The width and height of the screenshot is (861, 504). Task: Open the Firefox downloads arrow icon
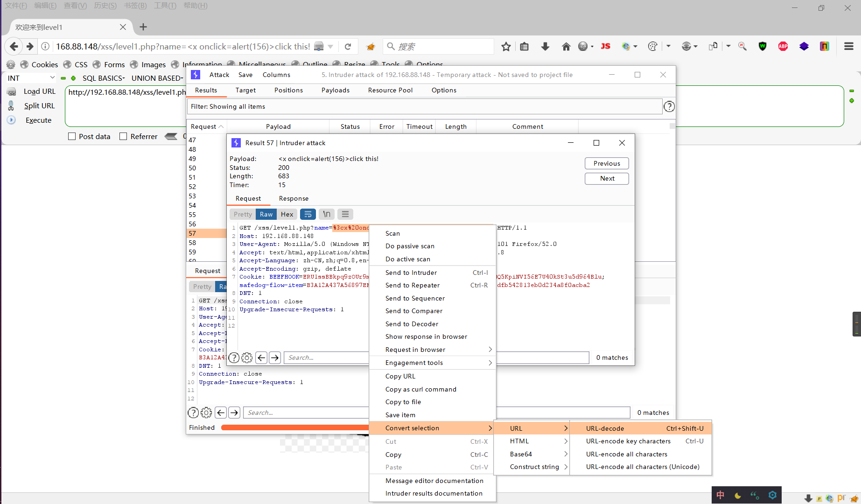tap(545, 47)
